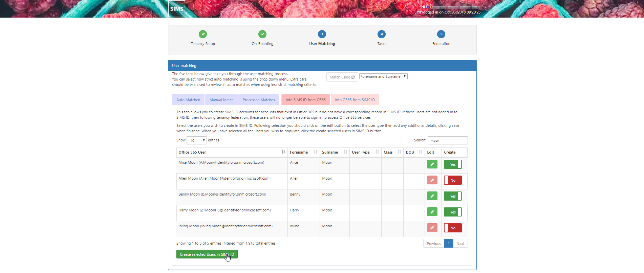Sort table by Surname column arrow
644x273 pixels.
tap(345, 152)
